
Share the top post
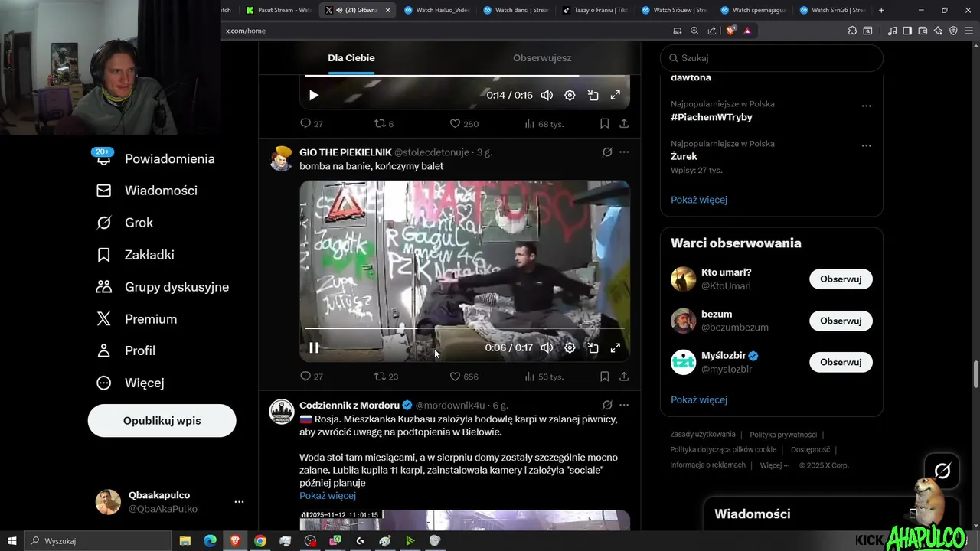pyautogui.click(x=624, y=123)
